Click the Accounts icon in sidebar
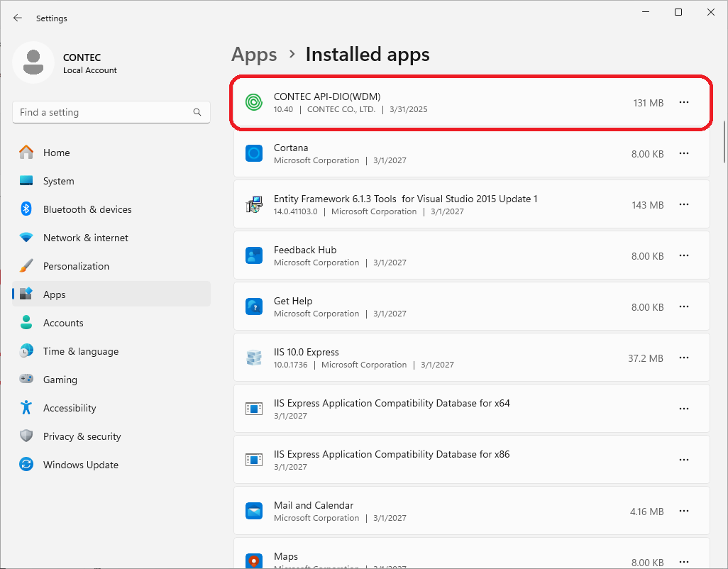The image size is (728, 569). pos(26,323)
